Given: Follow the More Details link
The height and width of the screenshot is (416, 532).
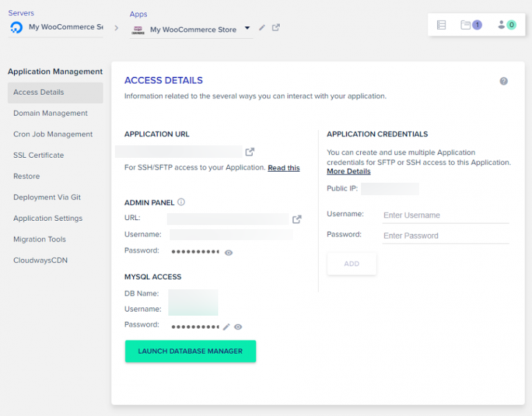Looking at the screenshot, I should click(x=348, y=172).
